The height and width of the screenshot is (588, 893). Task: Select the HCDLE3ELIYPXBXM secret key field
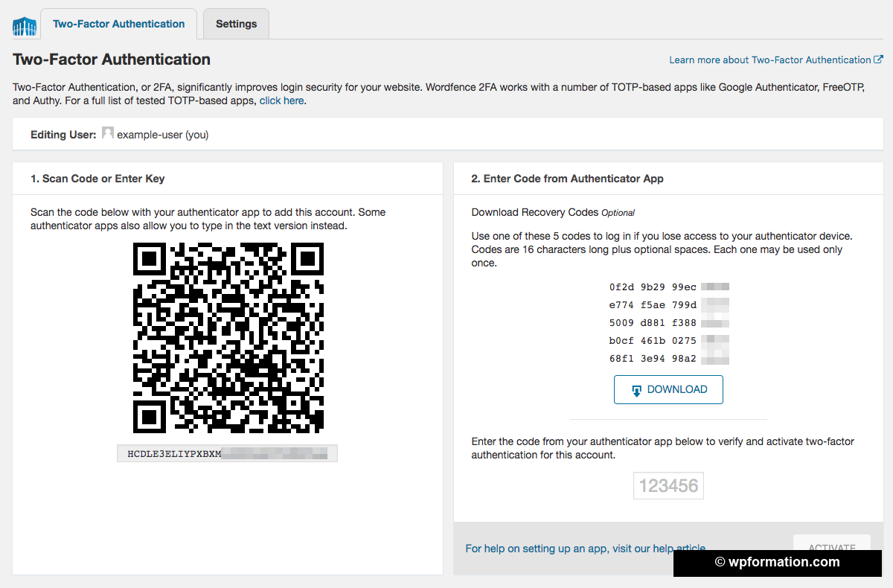tap(227, 453)
